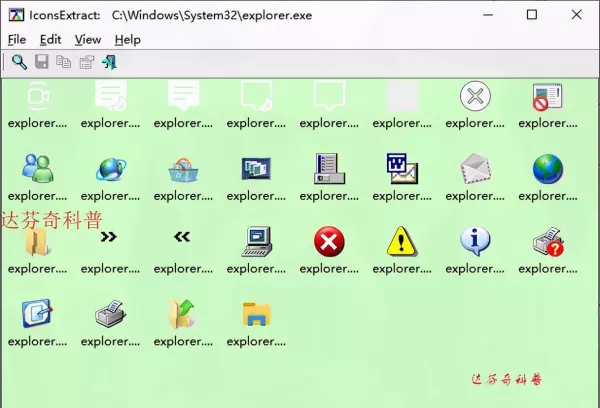Click the Copy Selected Icons toolbar button
The width and height of the screenshot is (600, 408).
click(x=64, y=62)
